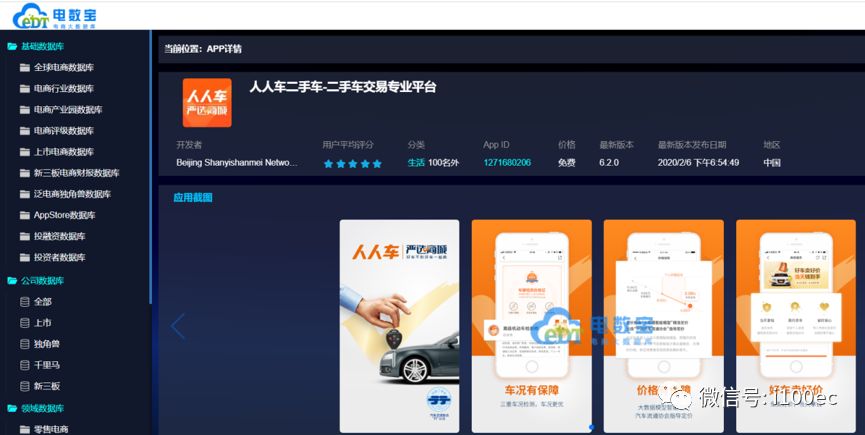Click the 当前位置: APP详情 breadcrumb
Viewport: 865px width, 435px height.
(x=203, y=49)
